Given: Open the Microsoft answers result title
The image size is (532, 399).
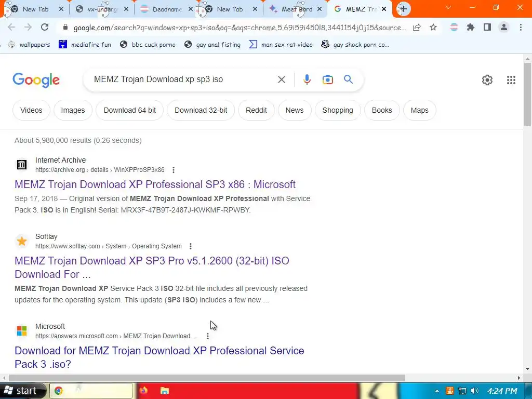Looking at the screenshot, I should point(159,357).
